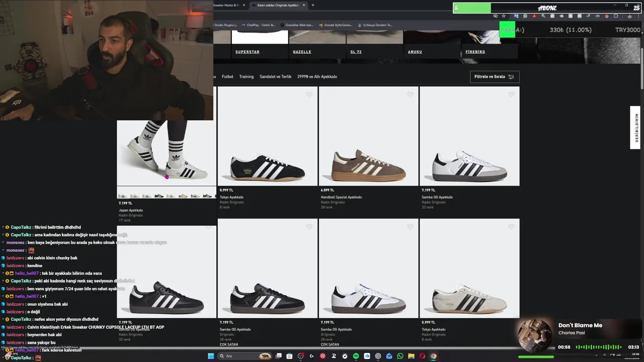
Task: Open Tokyo Ayakkabı black shoe product image
Action: point(268,136)
